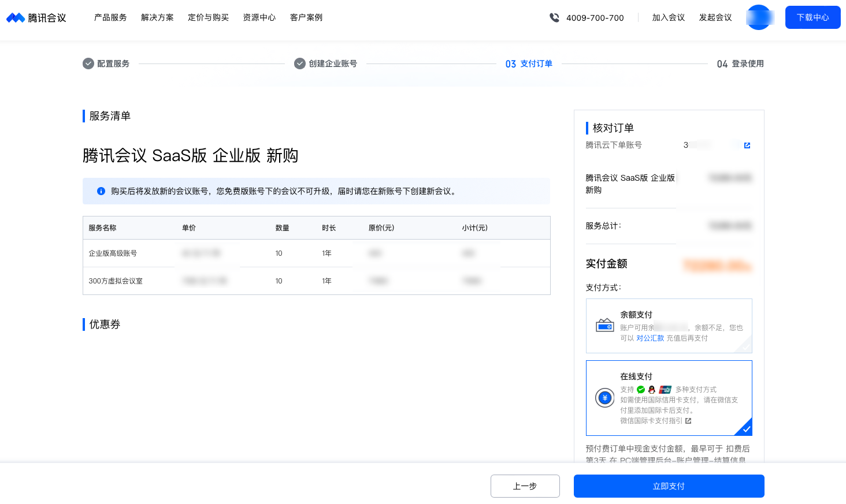Viewport: 846px width, 504px height.
Task: Click the completed checkmark for 配置服务 step
Action: (x=88, y=64)
